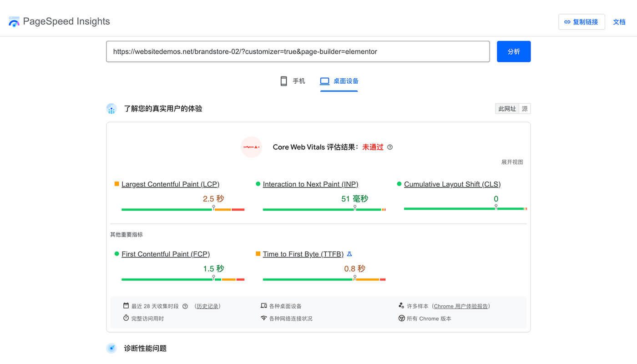
Task: Click the PageSpeed Insights title text
Action: click(x=66, y=21)
